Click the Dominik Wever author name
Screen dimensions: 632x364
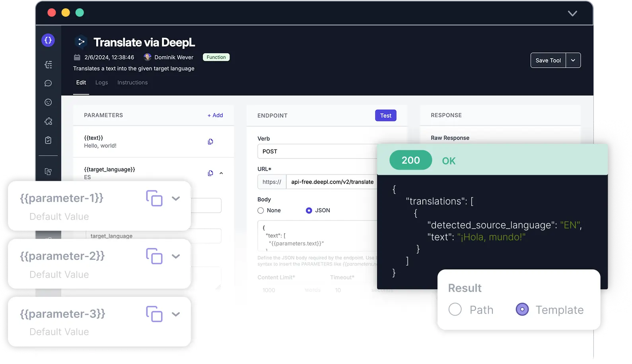pos(174,57)
